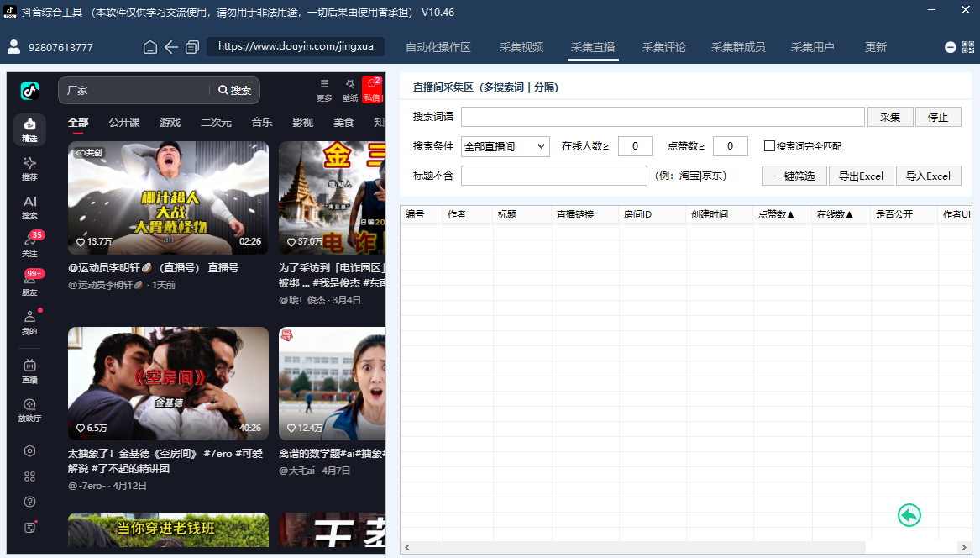Switch to the 采集评论 tab
This screenshot has width=980, height=558.
point(663,48)
